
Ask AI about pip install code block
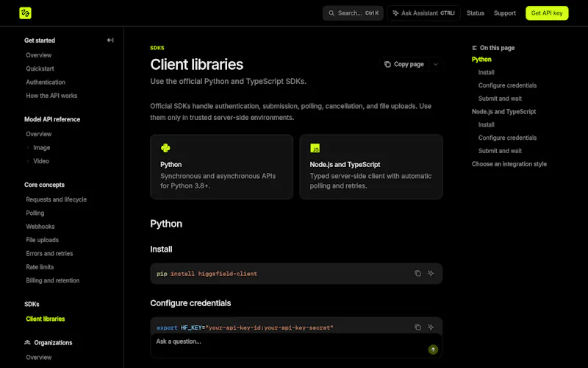tap(431, 273)
